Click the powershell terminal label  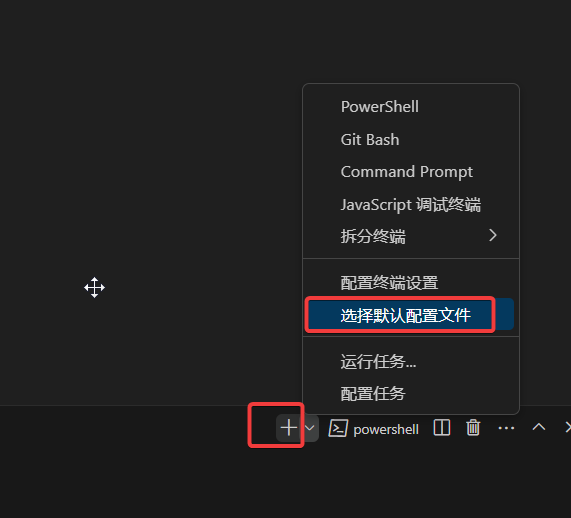(386, 429)
